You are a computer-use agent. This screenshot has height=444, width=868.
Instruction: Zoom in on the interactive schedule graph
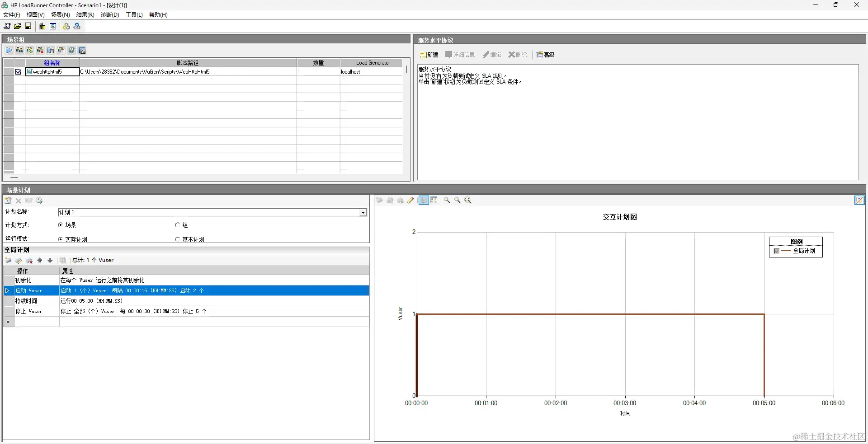[447, 200]
